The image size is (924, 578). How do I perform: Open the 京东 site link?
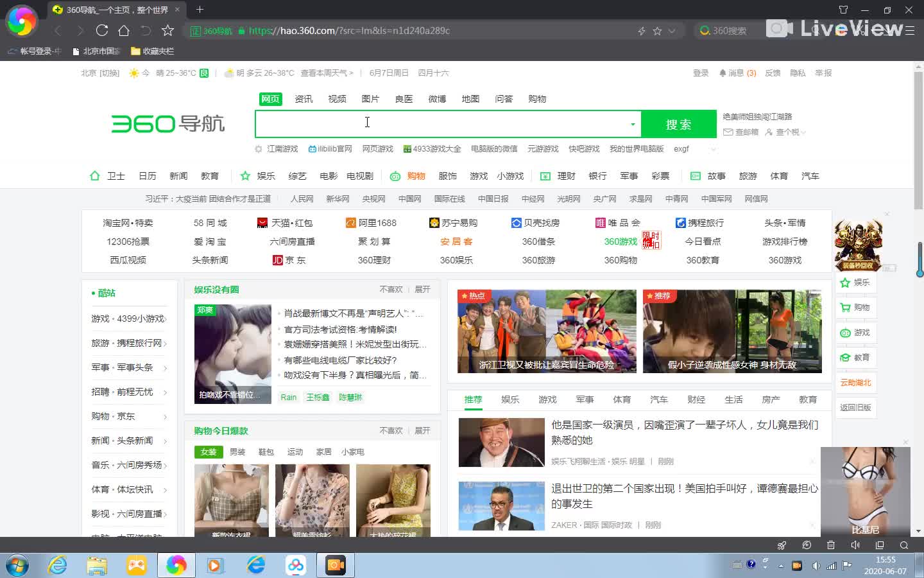pos(289,260)
